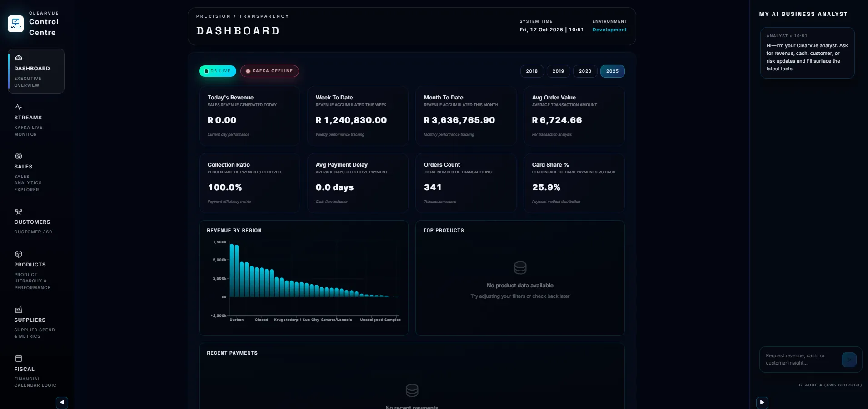Open Suppliers Spend & Metrics page
868x409 pixels.
pos(36,323)
